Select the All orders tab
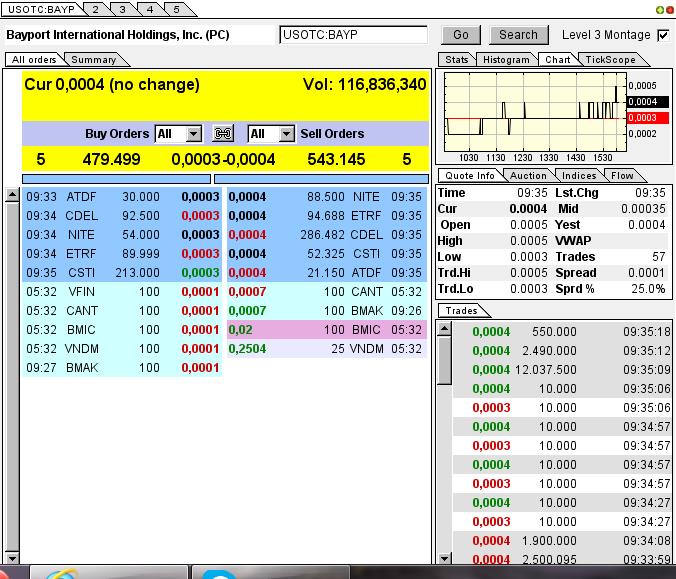 pos(34,59)
